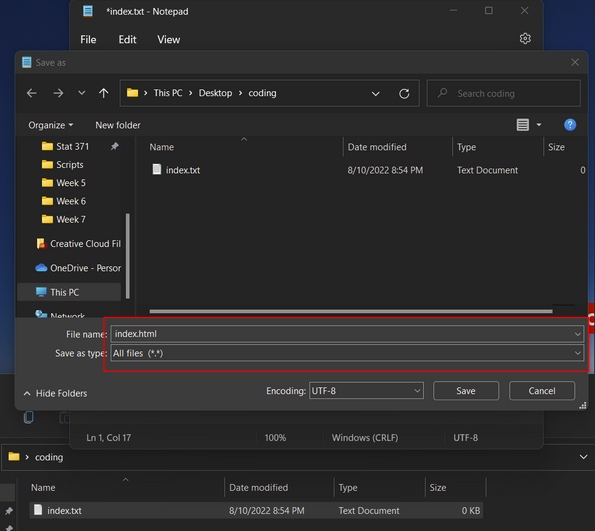Click Text Document type cell in dialog list

[x=487, y=170]
